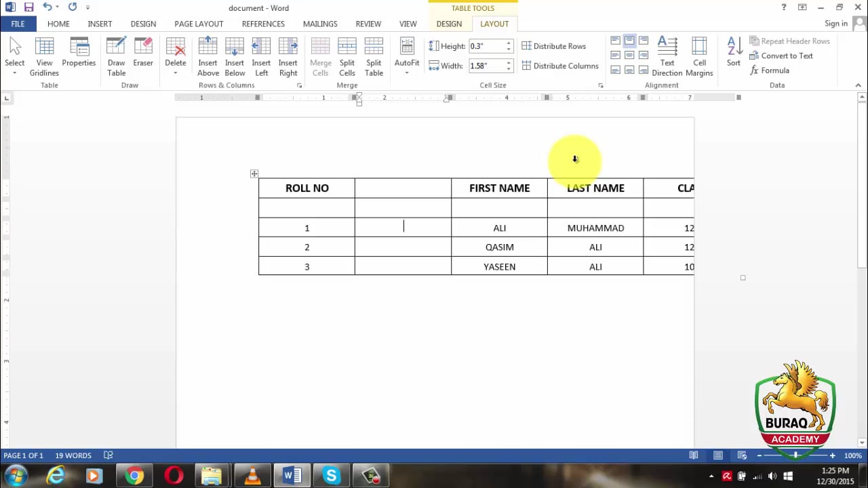Viewport: 868px width, 488px height.
Task: Open the AutoFit dropdown
Action: (x=407, y=56)
